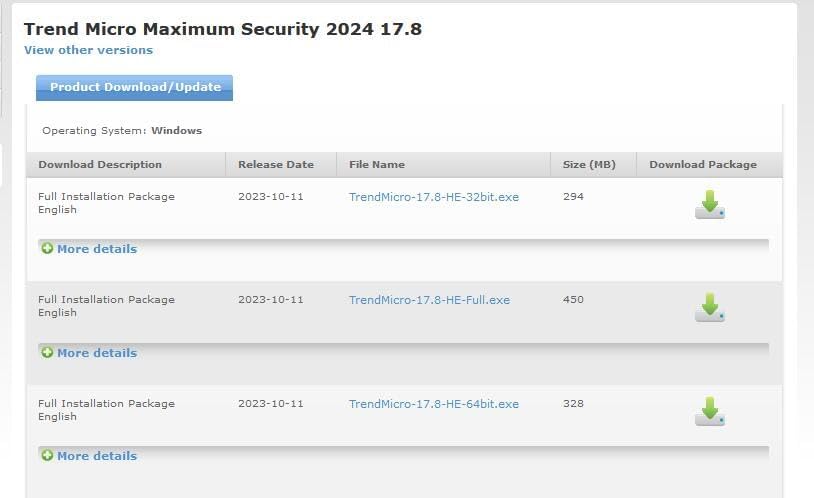Image resolution: width=814 pixels, height=498 pixels.
Task: Click the Download Description column header
Action: pos(126,165)
